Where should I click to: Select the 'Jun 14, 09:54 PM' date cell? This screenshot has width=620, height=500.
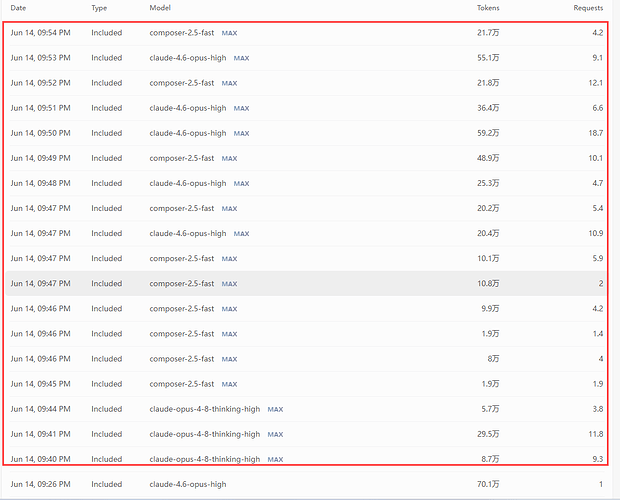pyautogui.click(x=40, y=33)
